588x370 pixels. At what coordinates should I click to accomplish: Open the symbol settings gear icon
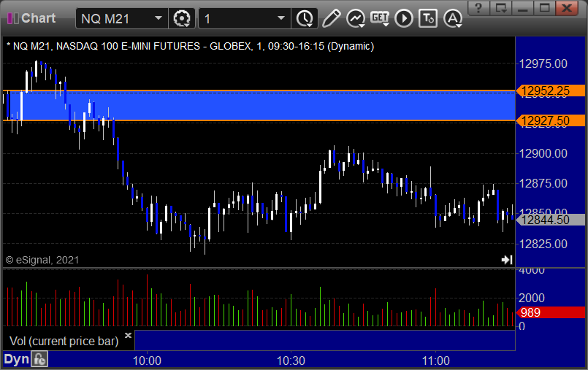click(x=182, y=18)
